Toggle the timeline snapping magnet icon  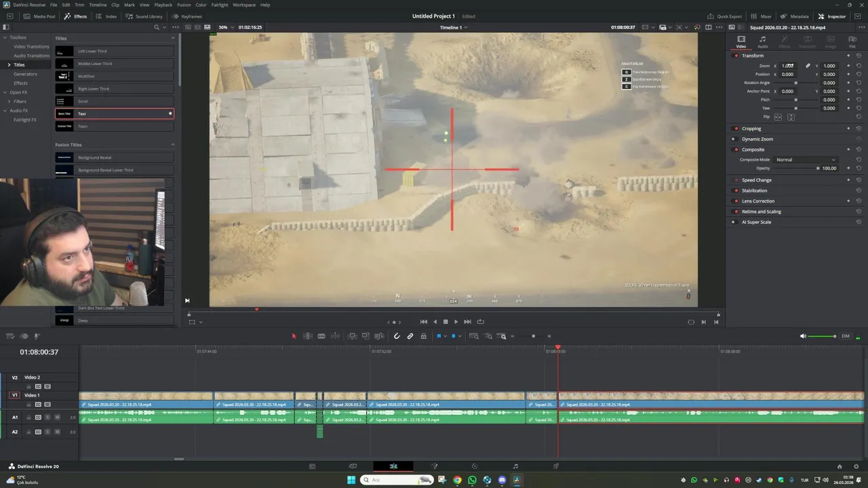click(x=397, y=336)
